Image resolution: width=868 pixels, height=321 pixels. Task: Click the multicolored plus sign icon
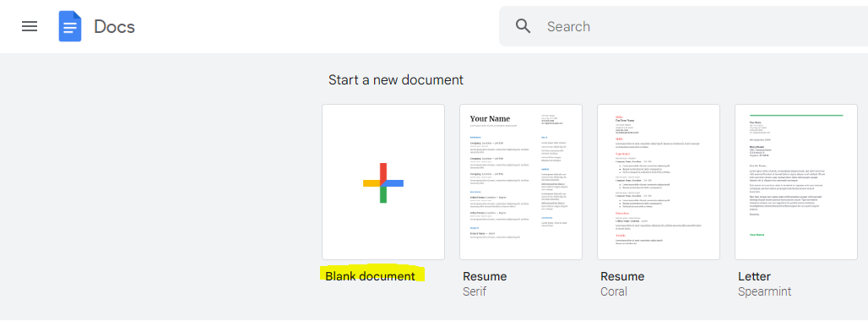point(383,183)
